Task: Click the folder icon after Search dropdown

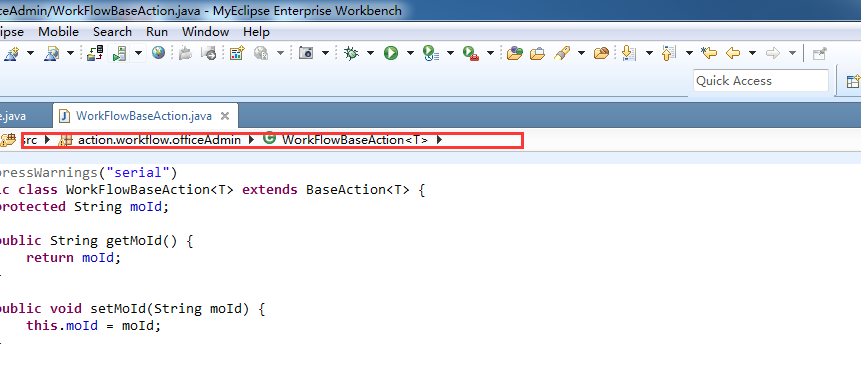Action: (x=602, y=53)
